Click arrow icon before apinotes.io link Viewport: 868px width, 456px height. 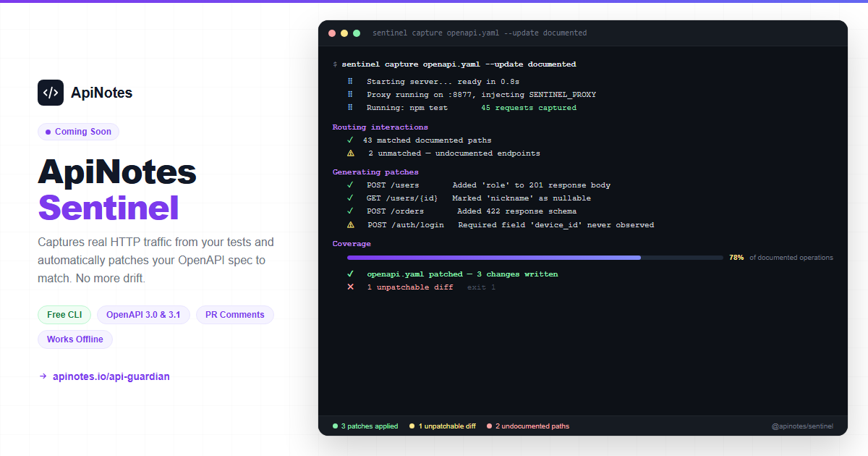[x=43, y=376]
